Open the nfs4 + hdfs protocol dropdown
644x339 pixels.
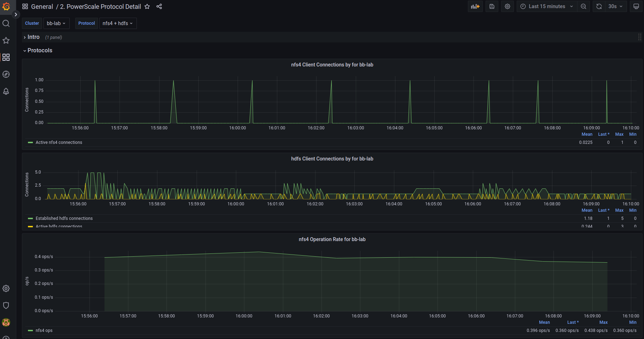(118, 23)
